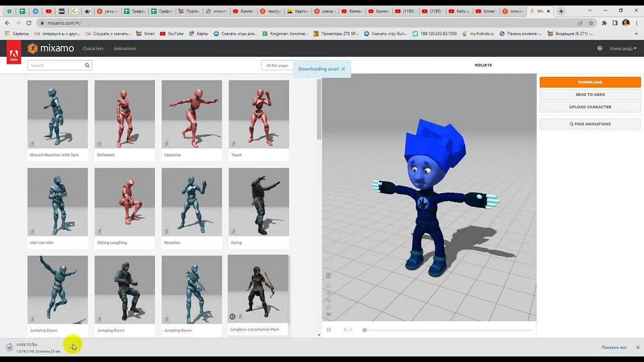Image resolution: width=644 pixels, height=362 pixels.
Task: Click the nolik10.fbx download file icon
Action: click(x=9, y=347)
